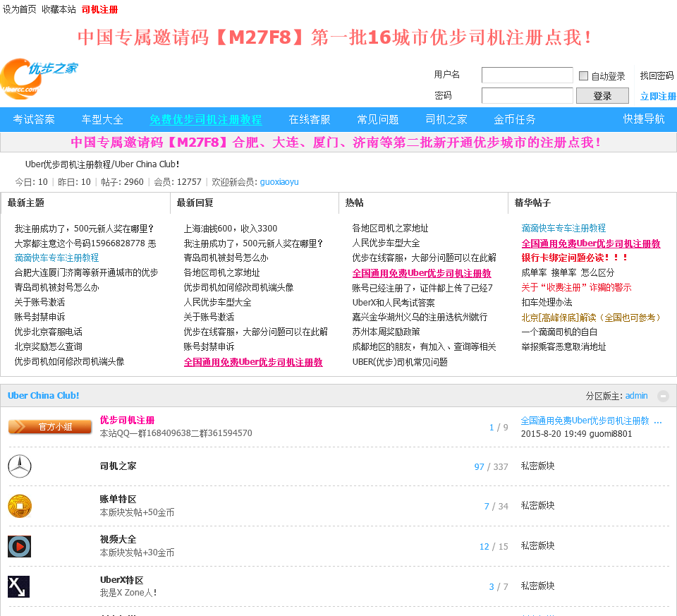Focus the 密码 input field
677x616 pixels.
tap(527, 95)
